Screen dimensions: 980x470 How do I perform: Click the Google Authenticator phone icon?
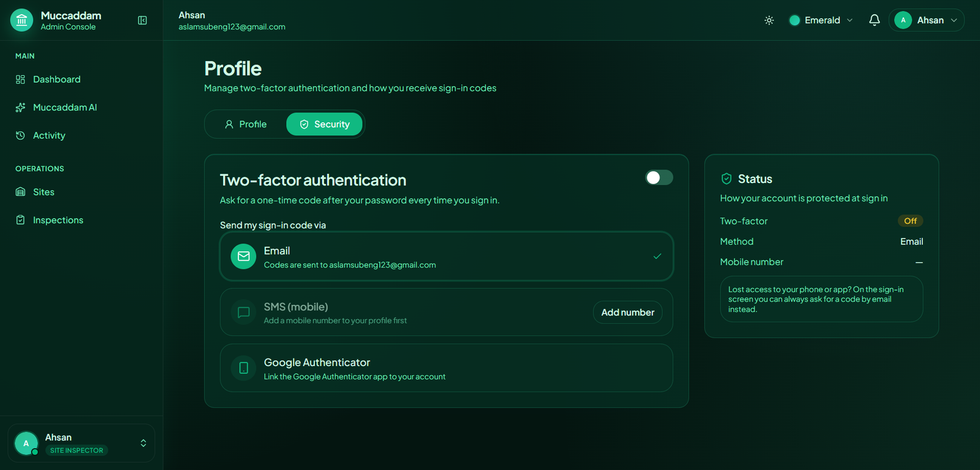pyautogui.click(x=244, y=368)
